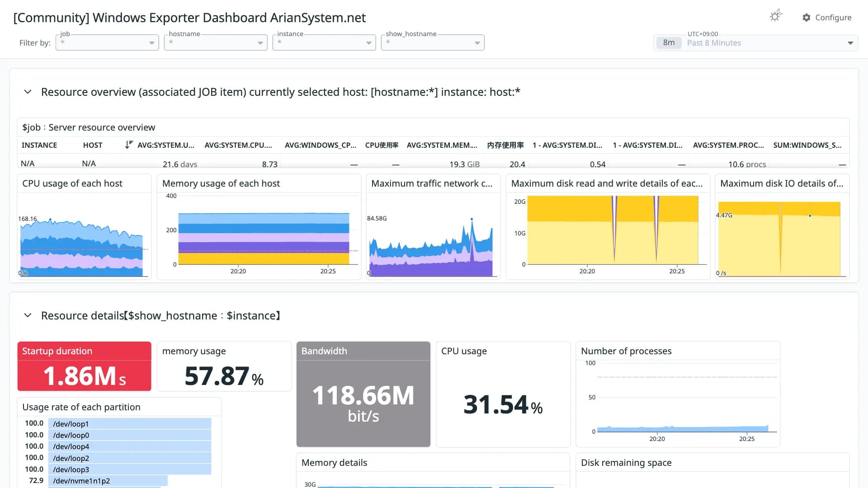Click the 19.3 GiB table cell
This screenshot has height=488, width=868.
[x=464, y=164]
